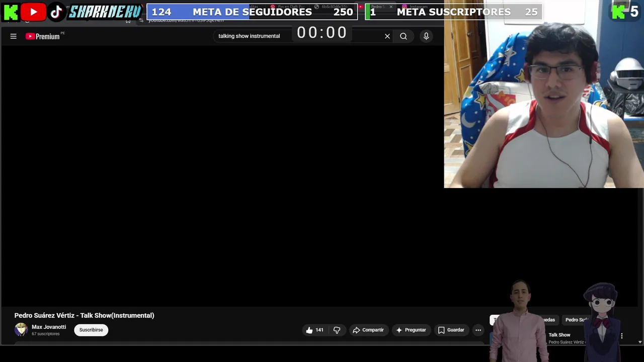
Task: Dislike the video with thumbs down
Action: tap(337, 330)
